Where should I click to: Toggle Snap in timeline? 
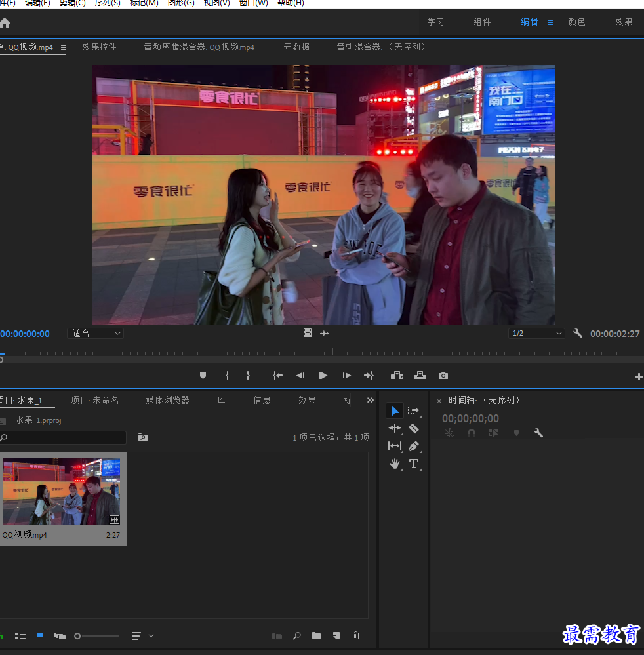[x=472, y=433]
